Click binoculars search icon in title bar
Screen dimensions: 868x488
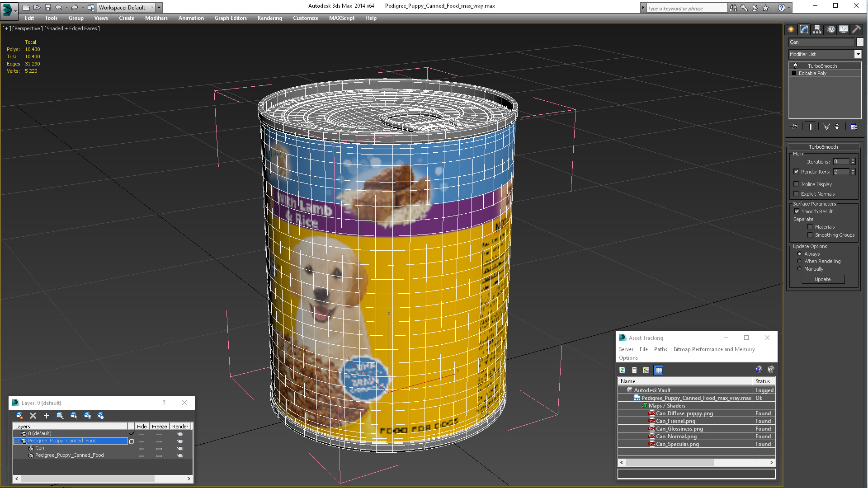click(733, 8)
